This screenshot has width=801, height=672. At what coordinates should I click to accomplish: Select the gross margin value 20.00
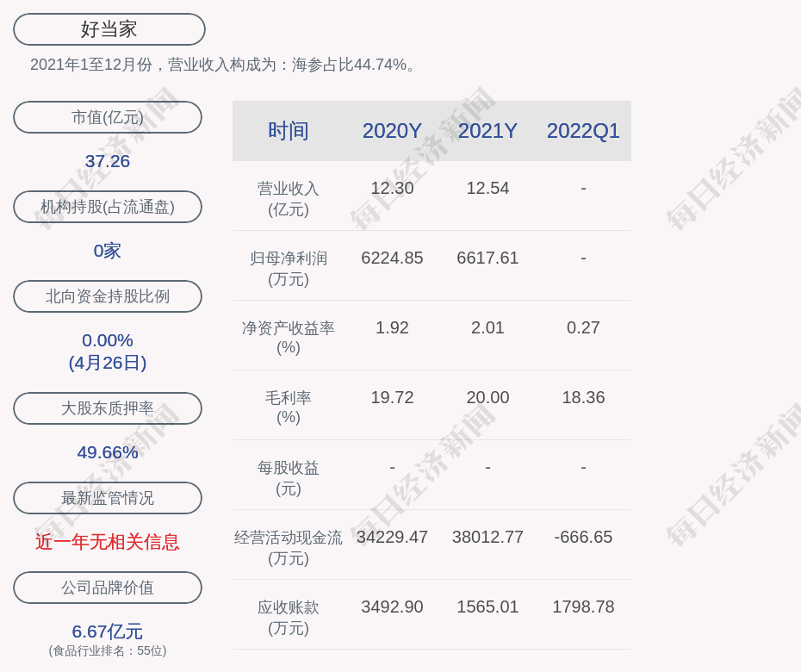(x=487, y=397)
